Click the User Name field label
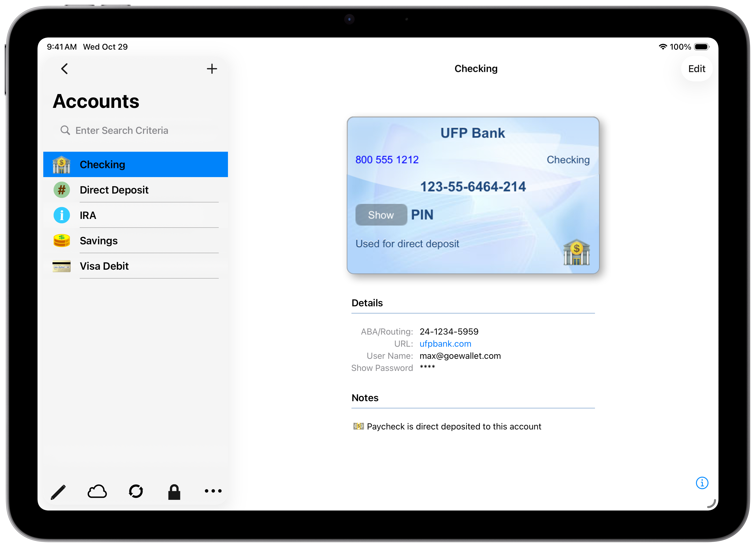Viewport: 756px width, 548px height. point(390,356)
